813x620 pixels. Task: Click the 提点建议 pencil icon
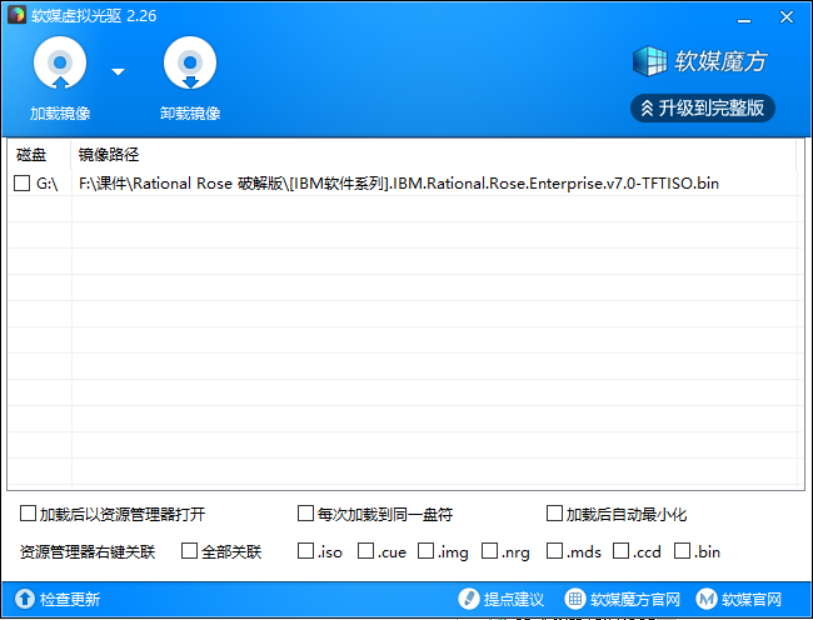(469, 599)
